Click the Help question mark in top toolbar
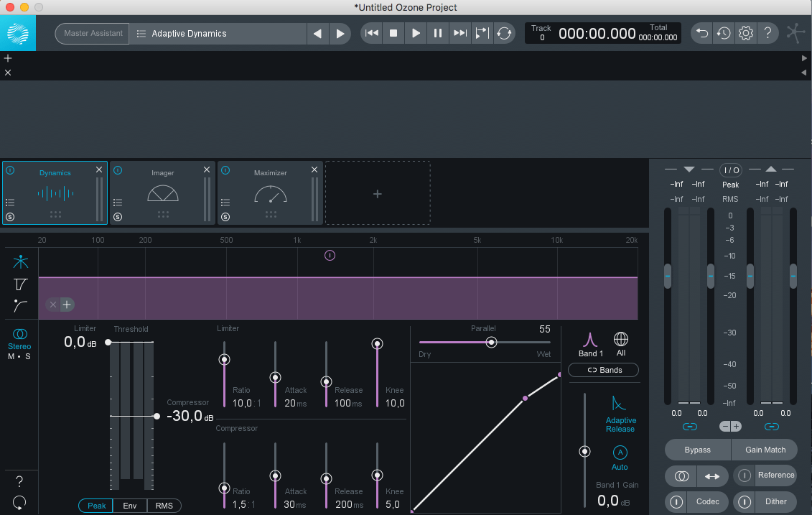Image resolution: width=812 pixels, height=515 pixels. [x=767, y=33]
